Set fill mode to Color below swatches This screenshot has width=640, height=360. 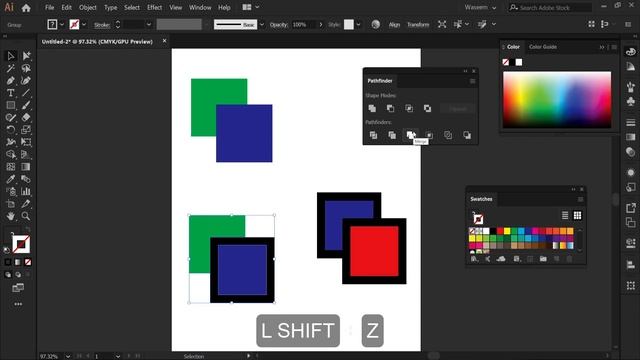(x=8, y=262)
